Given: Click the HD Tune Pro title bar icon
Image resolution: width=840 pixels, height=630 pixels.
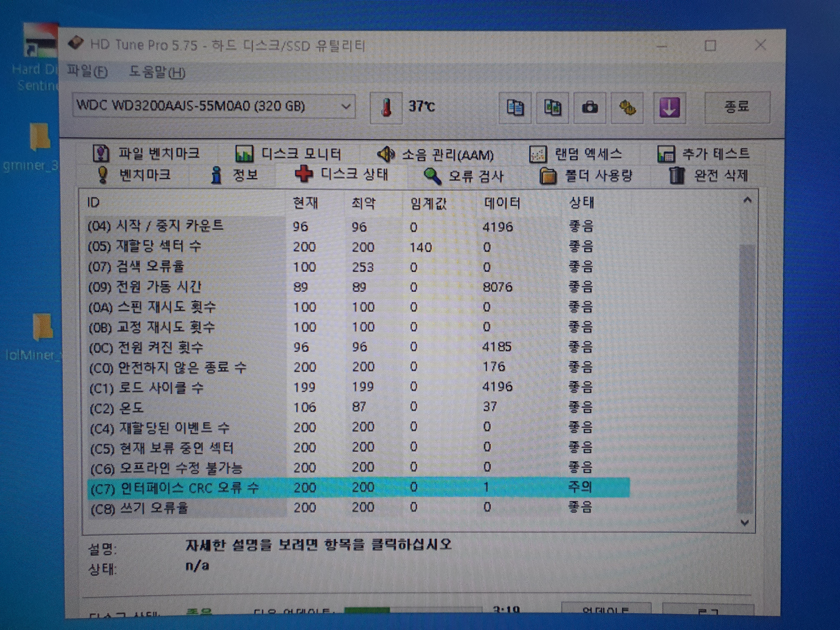Looking at the screenshot, I should pyautogui.click(x=76, y=42).
